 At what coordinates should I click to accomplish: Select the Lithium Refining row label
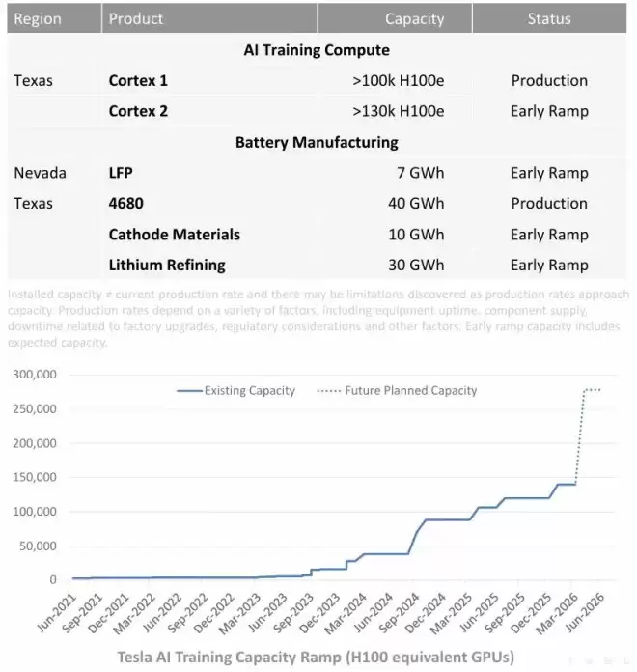(167, 265)
